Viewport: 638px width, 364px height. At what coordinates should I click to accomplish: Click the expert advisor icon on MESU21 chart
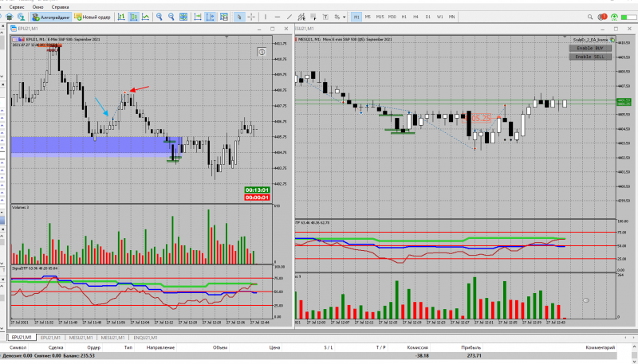click(612, 40)
